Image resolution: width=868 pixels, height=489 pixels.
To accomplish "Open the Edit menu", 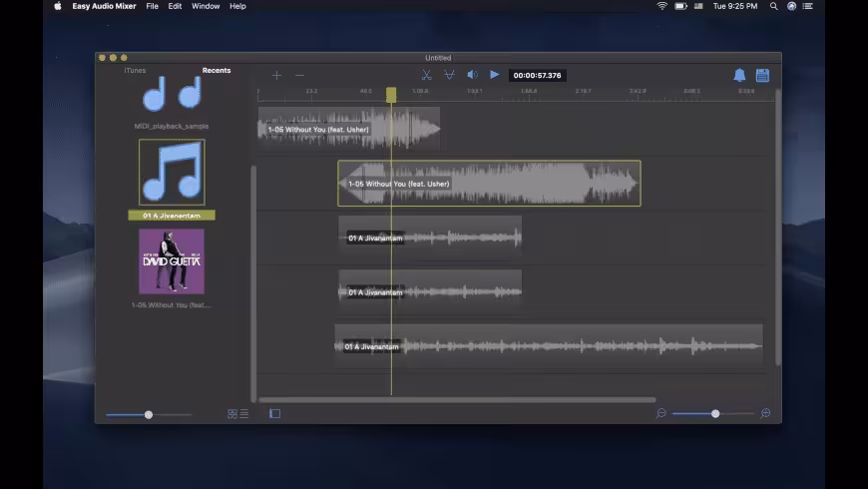I will click(175, 6).
